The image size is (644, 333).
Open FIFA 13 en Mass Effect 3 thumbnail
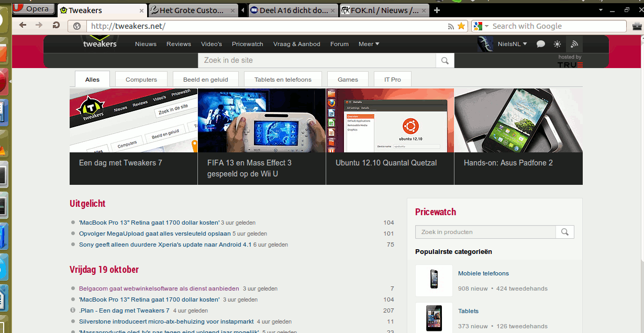pos(262,120)
